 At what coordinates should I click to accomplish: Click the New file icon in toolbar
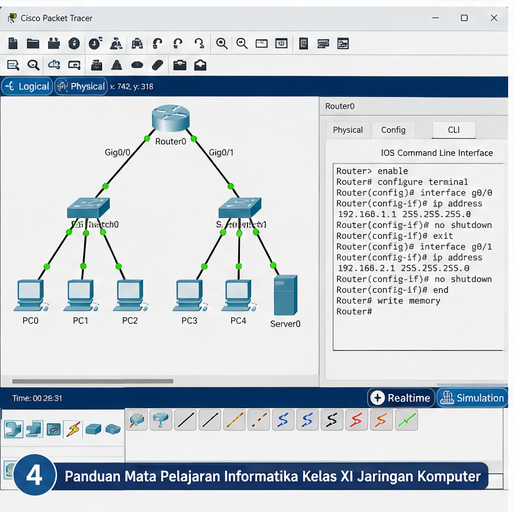coord(13,43)
